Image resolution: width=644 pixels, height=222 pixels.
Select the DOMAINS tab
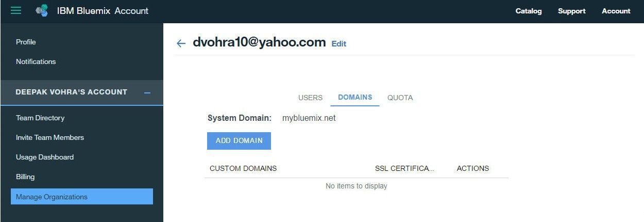(355, 97)
